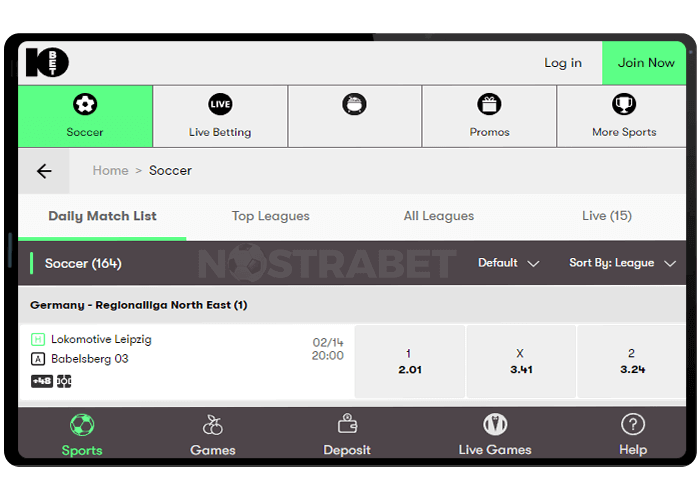Navigate to Home breadcrumb
The width and height of the screenshot is (700, 495).
click(110, 171)
